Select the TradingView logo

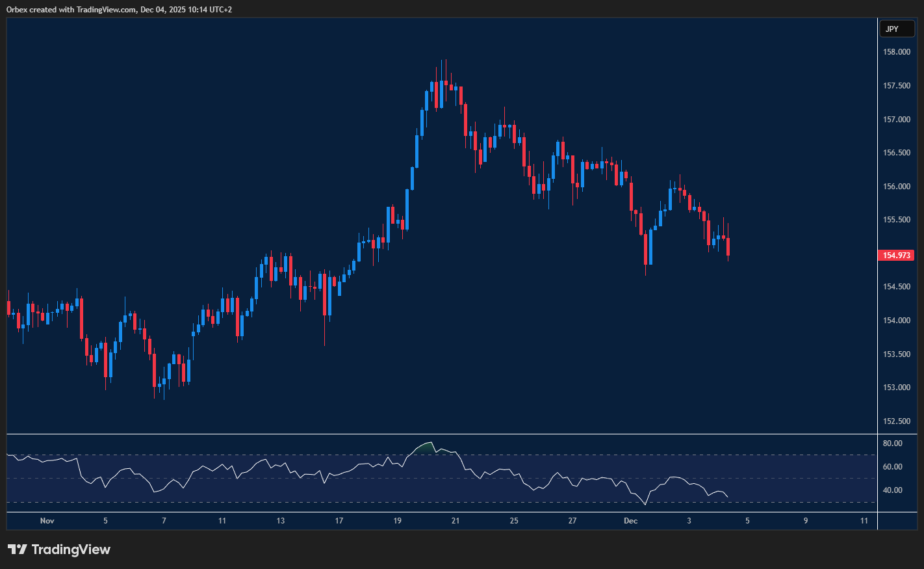pyautogui.click(x=60, y=549)
